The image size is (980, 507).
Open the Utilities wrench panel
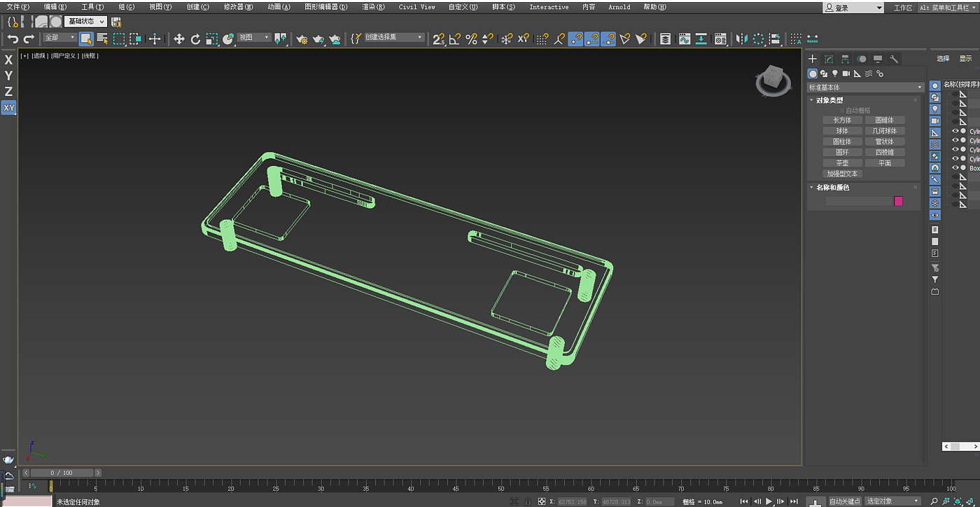[x=894, y=60]
